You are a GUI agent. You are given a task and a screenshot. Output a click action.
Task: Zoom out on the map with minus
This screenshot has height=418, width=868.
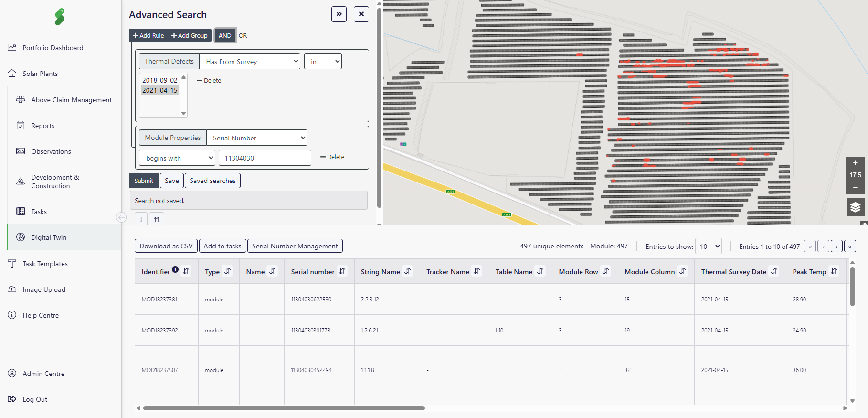tap(855, 187)
